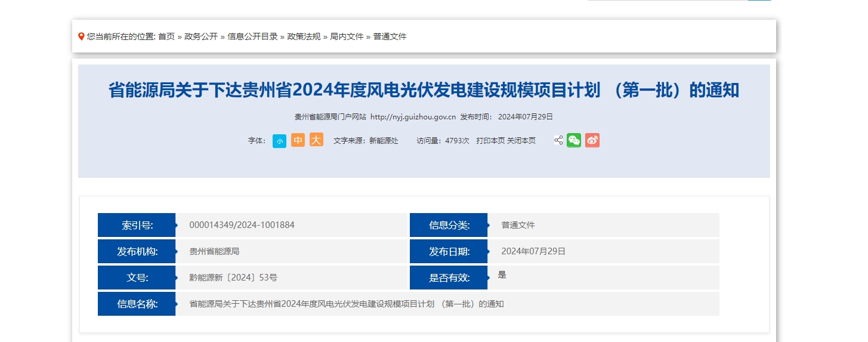Select table date value 2024年07月29日
This screenshot has width=868, height=342.
pyautogui.click(x=533, y=251)
